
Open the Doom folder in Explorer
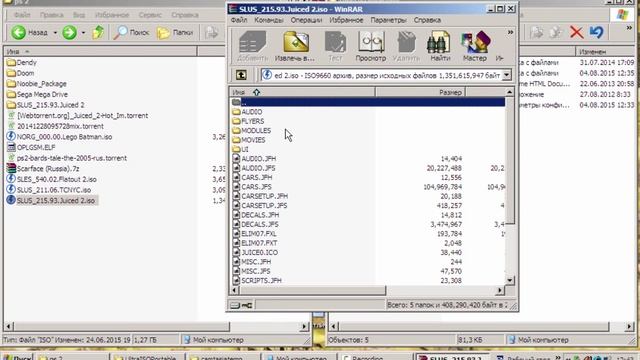coord(21,73)
